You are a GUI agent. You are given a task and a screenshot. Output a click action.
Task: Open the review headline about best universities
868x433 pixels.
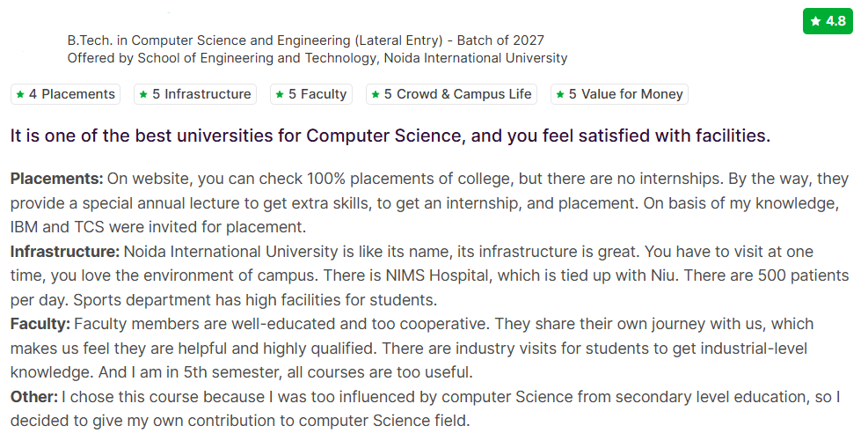[390, 136]
